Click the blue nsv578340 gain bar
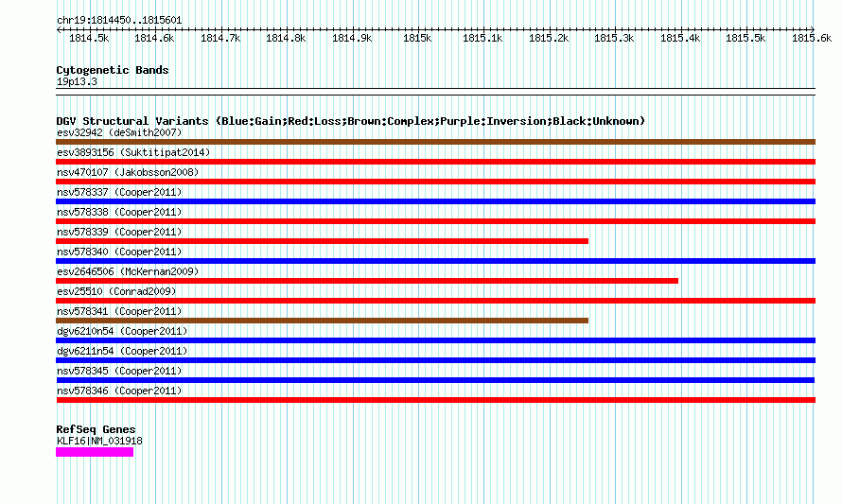Viewport: 842px width, 504px height. click(x=435, y=261)
